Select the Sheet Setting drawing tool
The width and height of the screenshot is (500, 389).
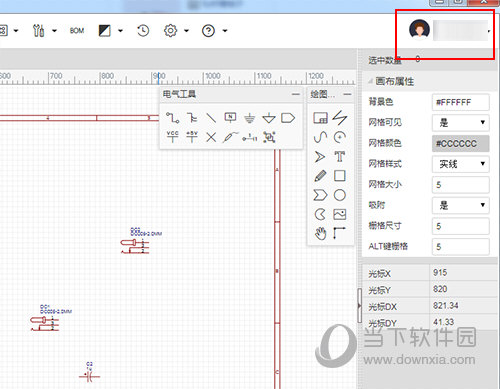coord(320,118)
